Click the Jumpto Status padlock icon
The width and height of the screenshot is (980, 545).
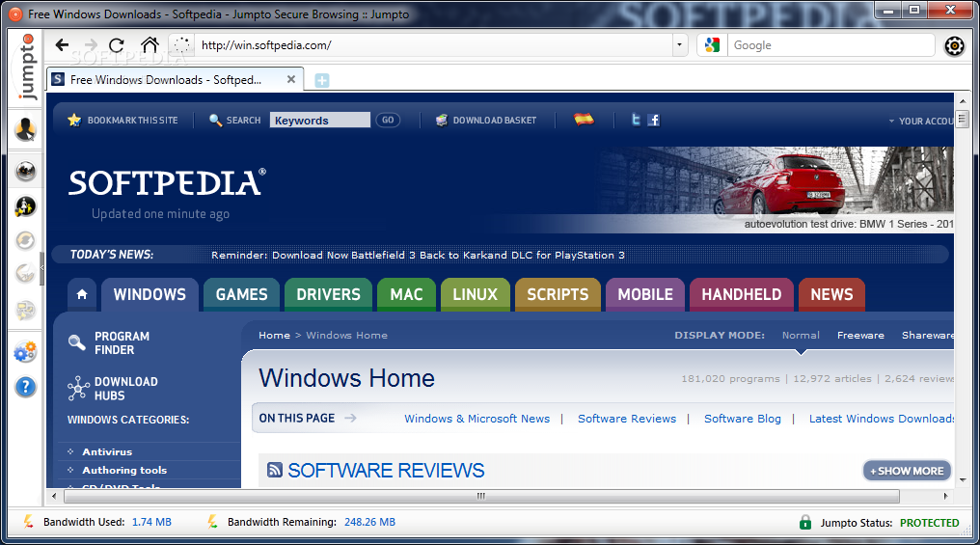pos(805,522)
